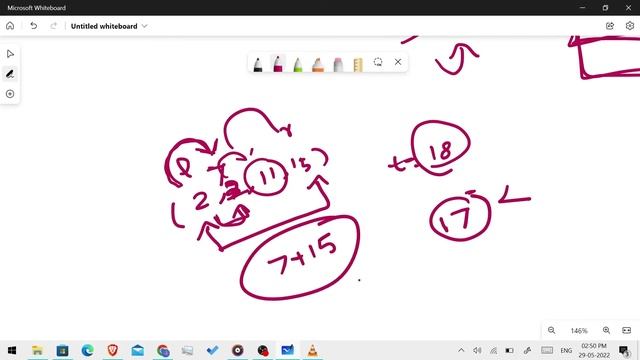Go to the Whiteboard home screen
Screen dimensions: 640x360
(x=10, y=26)
